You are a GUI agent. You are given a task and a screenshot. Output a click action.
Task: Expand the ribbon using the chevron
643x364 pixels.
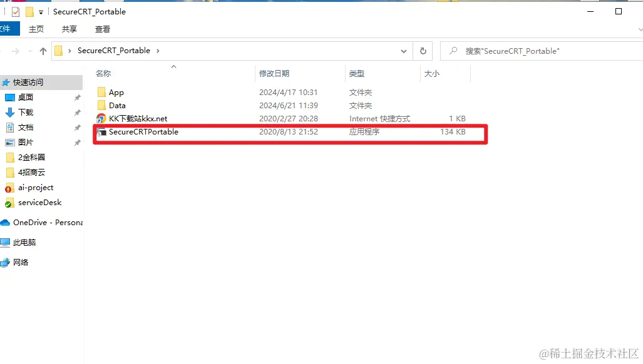pyautogui.click(x=640, y=29)
